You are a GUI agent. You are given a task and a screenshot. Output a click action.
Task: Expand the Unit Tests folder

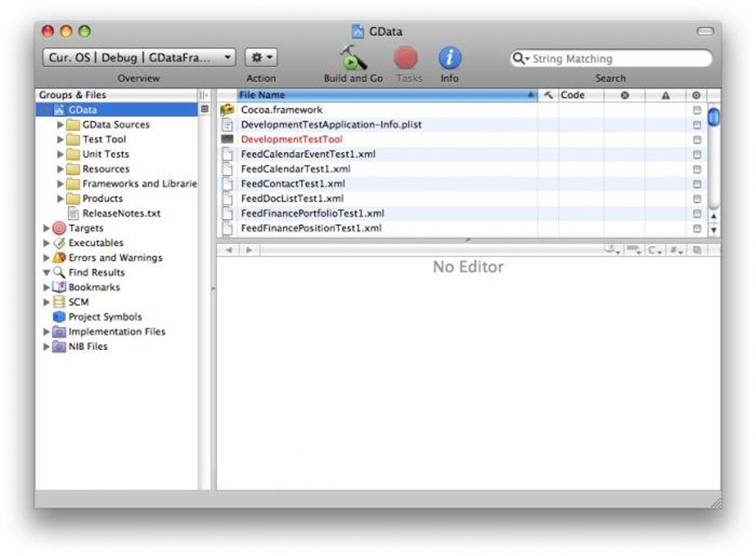(x=60, y=154)
